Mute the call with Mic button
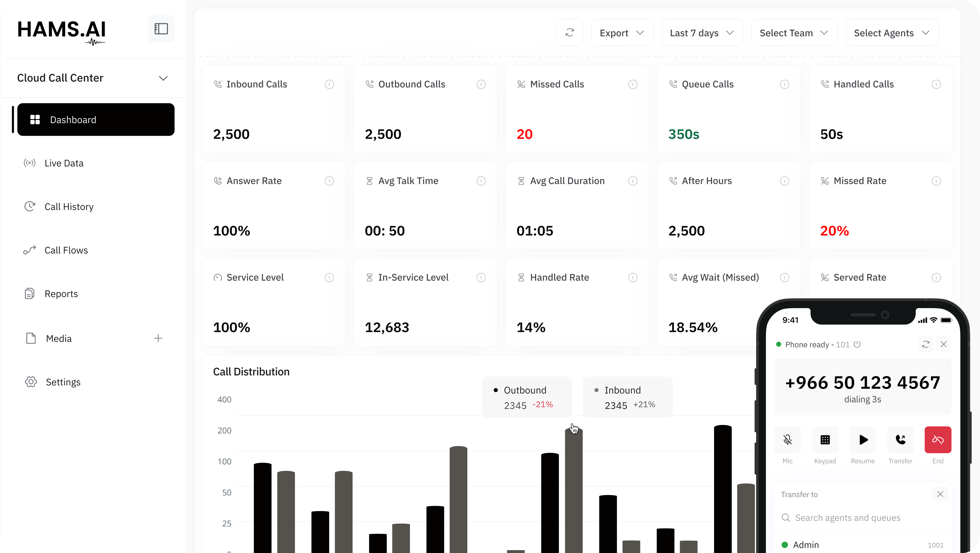The image size is (980, 553). tap(788, 440)
